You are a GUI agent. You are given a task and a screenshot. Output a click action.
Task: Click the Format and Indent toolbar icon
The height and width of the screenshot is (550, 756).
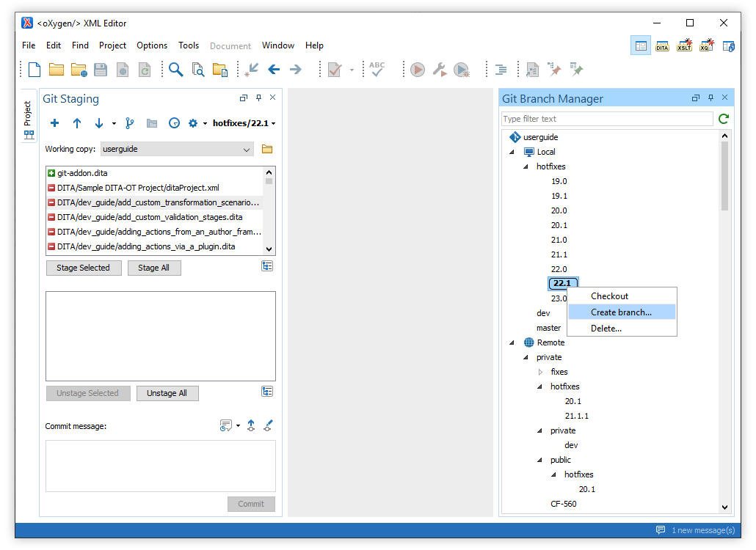pyautogui.click(x=501, y=70)
